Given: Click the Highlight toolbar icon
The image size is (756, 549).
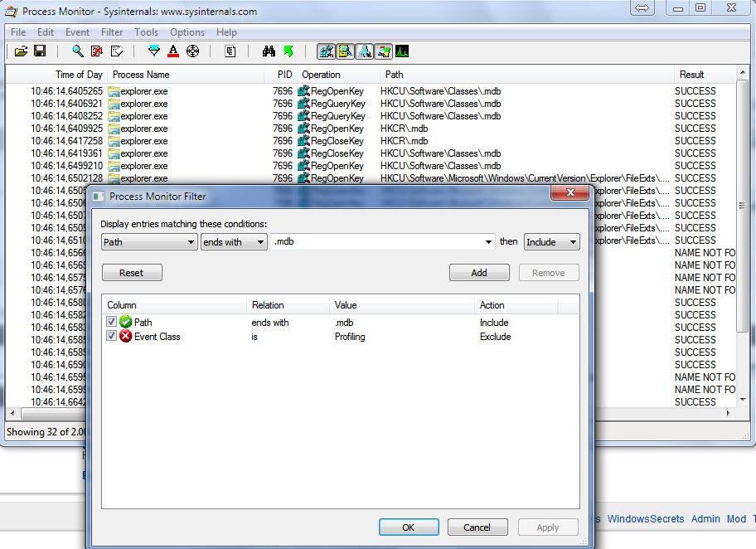Looking at the screenshot, I should [x=172, y=51].
